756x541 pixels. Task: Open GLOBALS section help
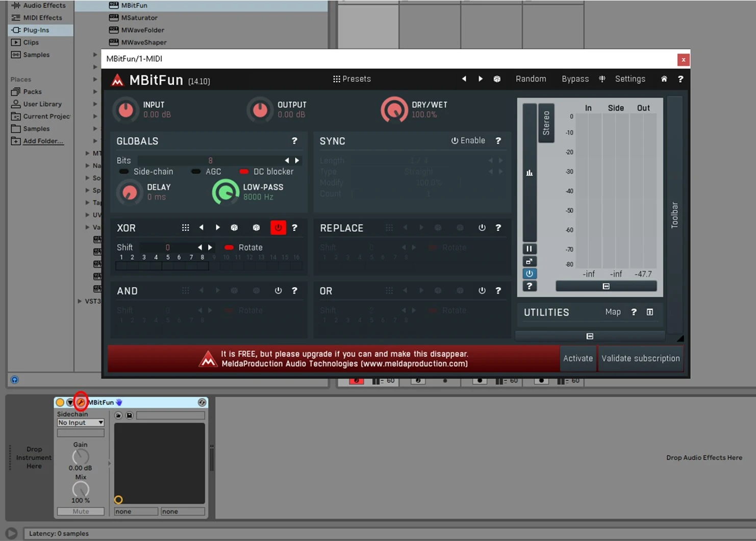tap(294, 141)
